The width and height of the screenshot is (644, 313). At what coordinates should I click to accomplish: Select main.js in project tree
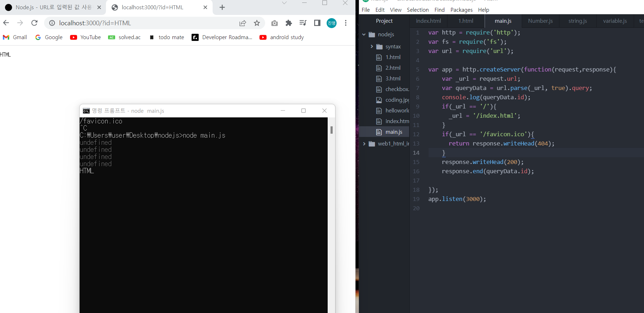tap(384, 132)
